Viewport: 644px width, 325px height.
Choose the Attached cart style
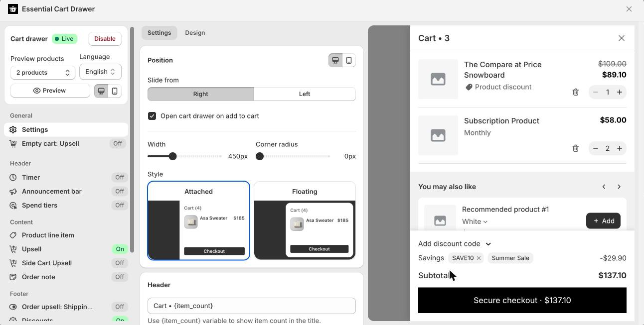click(198, 220)
